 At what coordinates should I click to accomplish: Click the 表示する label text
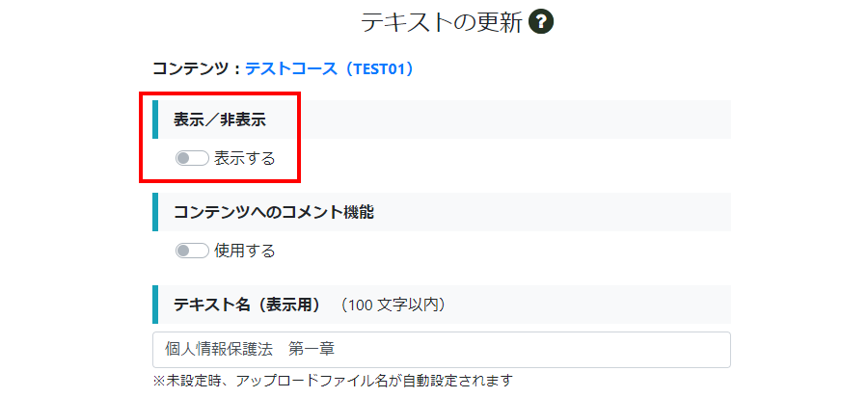tap(245, 159)
